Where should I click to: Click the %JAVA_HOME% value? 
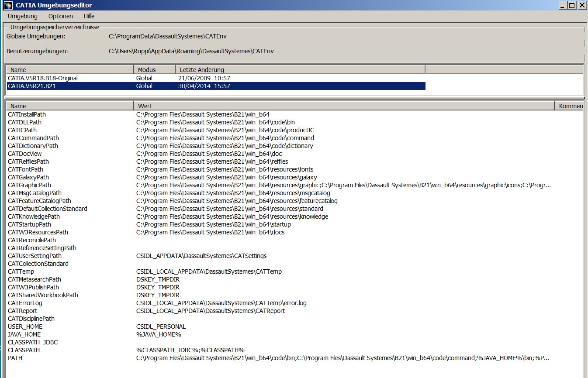pyautogui.click(x=159, y=334)
